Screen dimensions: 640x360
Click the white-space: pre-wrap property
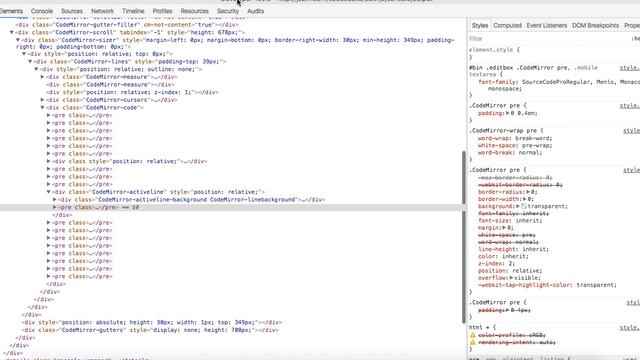click(x=515, y=145)
